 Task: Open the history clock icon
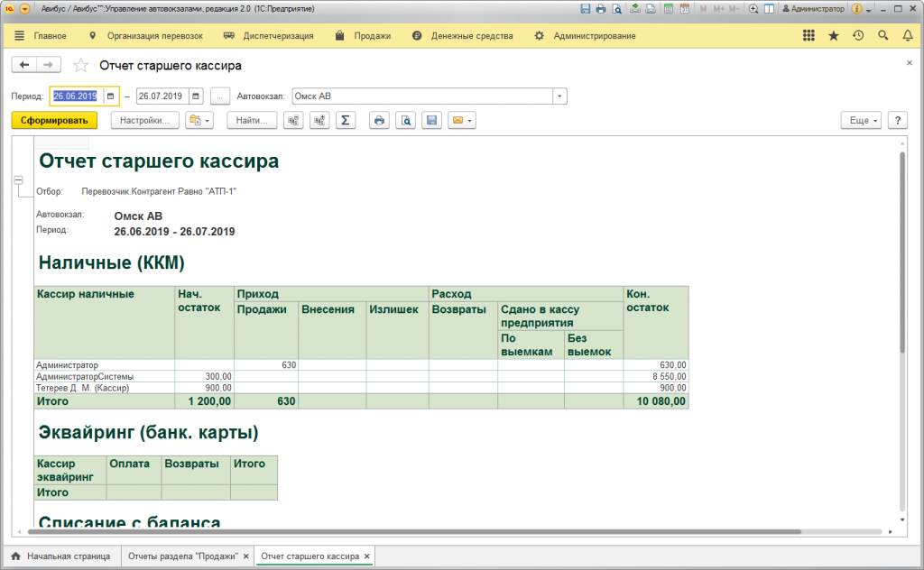coord(858,36)
